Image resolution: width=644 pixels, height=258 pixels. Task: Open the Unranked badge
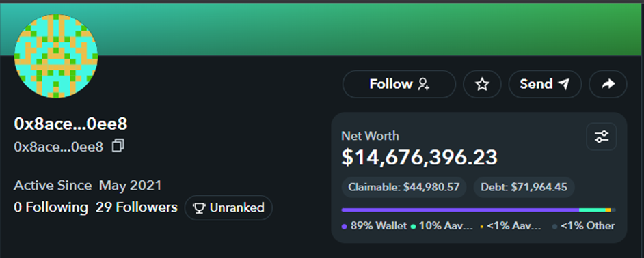pyautogui.click(x=228, y=207)
